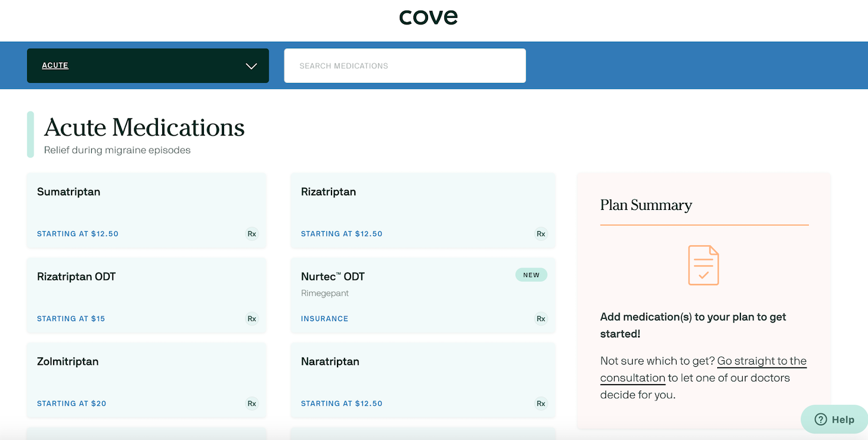Open the Acute category dropdown
The width and height of the screenshot is (868, 440).
pos(148,66)
